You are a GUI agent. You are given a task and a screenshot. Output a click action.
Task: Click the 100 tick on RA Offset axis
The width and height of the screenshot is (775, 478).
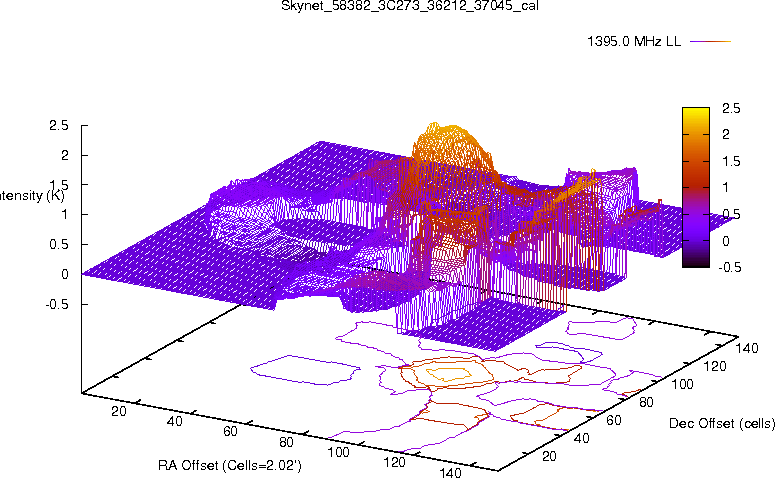click(x=339, y=452)
